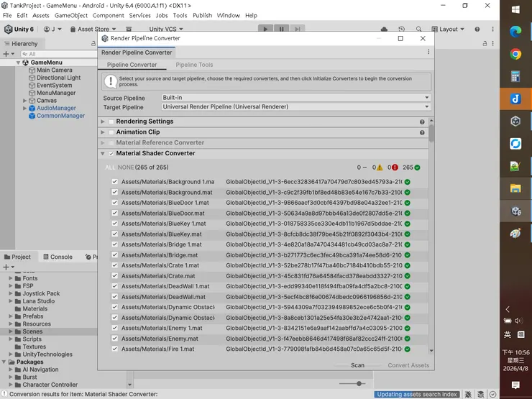Click the converter list vertical scrollbar
The height and width of the screenshot is (399, 532).
click(x=431, y=133)
